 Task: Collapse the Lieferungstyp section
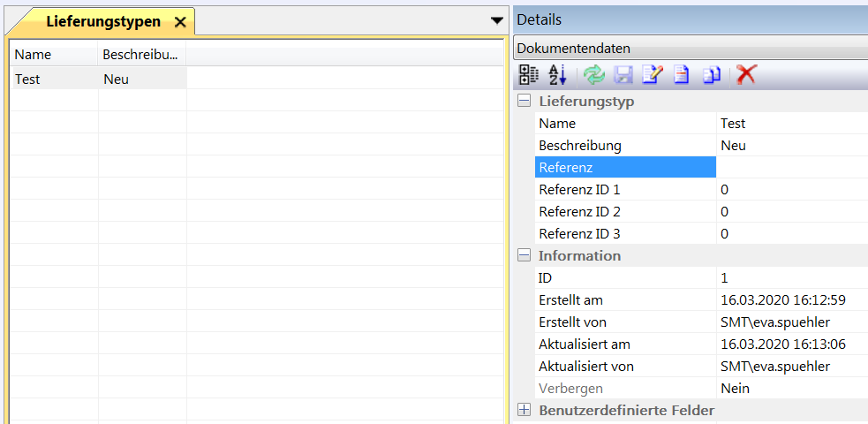click(525, 102)
